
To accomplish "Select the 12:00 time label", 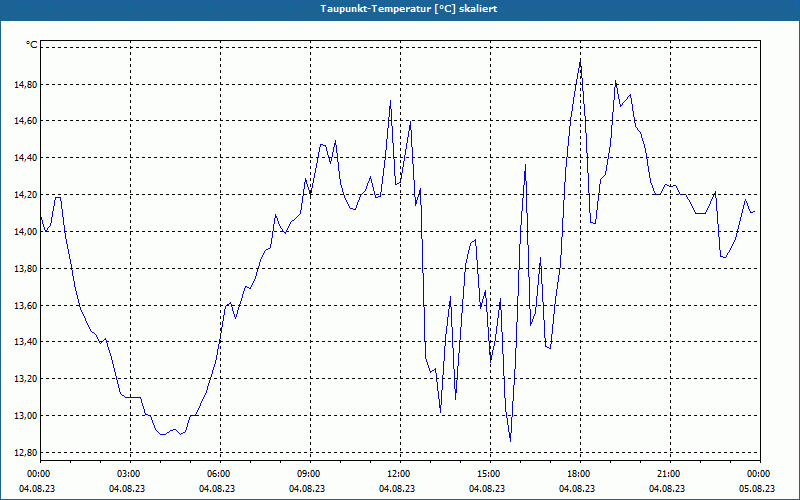I will coord(400,474).
